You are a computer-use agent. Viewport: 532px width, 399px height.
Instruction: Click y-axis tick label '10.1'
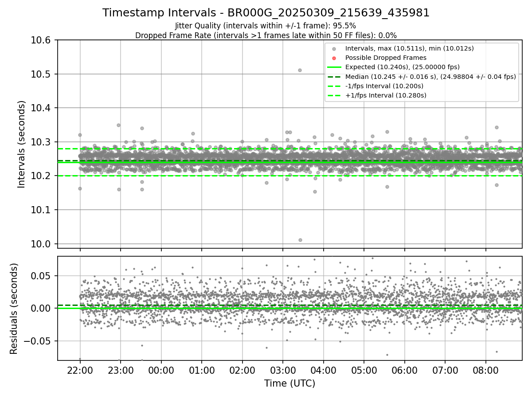pos(40,210)
